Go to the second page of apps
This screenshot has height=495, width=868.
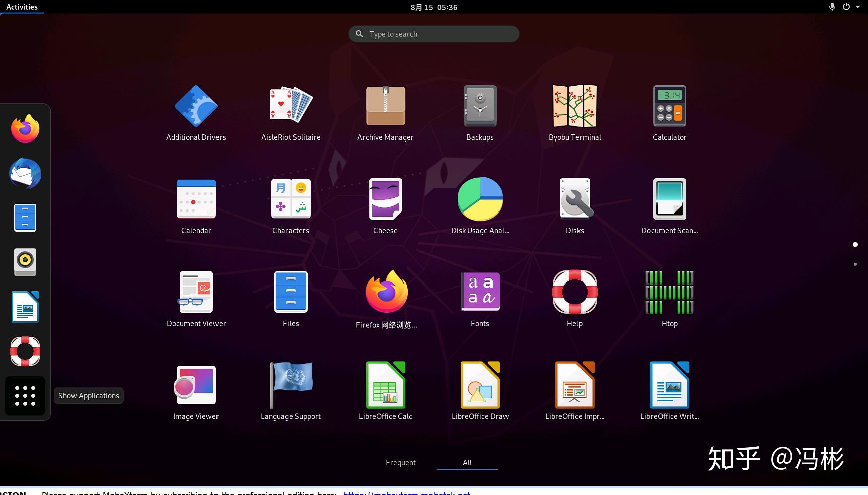[x=855, y=264]
